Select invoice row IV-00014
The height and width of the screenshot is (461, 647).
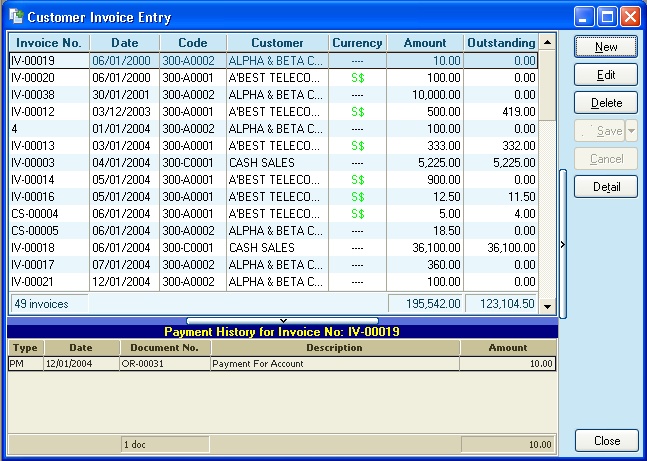[x=274, y=180]
